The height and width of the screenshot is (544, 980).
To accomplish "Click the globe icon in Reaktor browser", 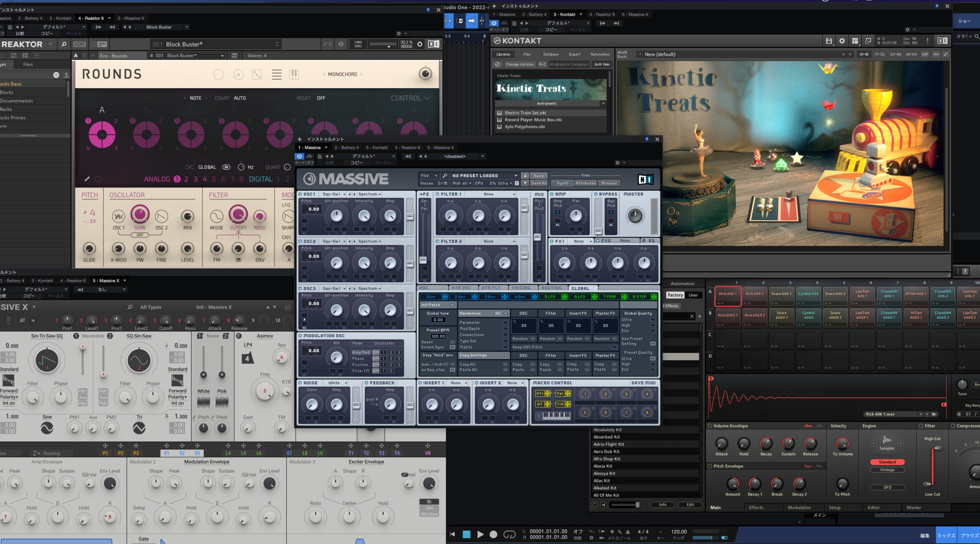I will click(56, 75).
